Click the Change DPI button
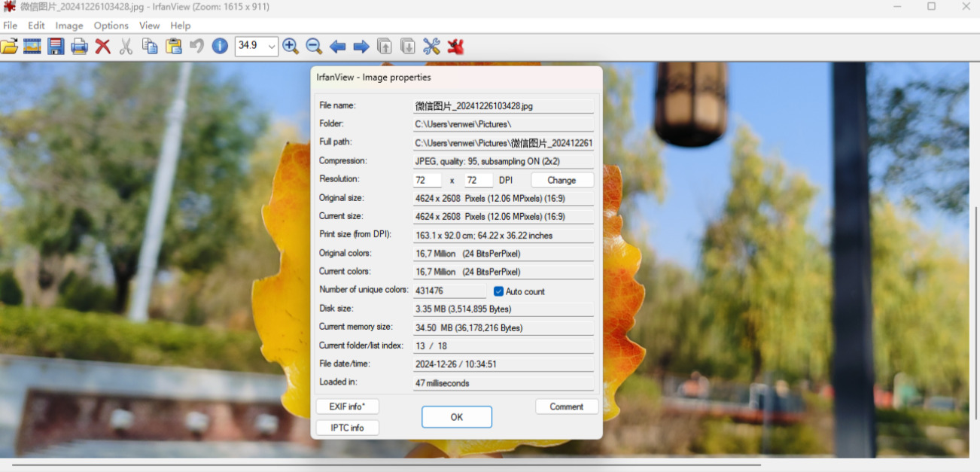Viewport: 980px width, 472px height. pos(562,180)
